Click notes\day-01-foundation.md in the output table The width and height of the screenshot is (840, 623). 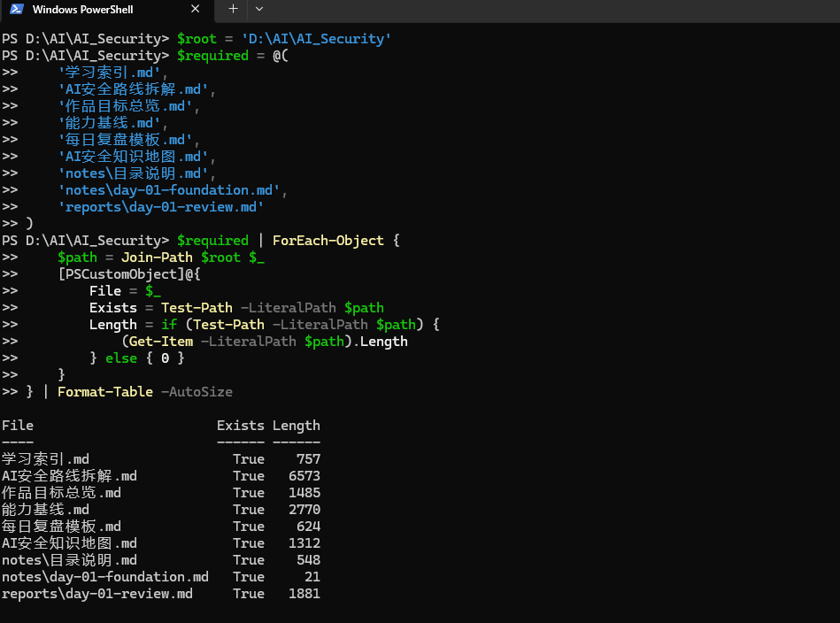coord(105,577)
